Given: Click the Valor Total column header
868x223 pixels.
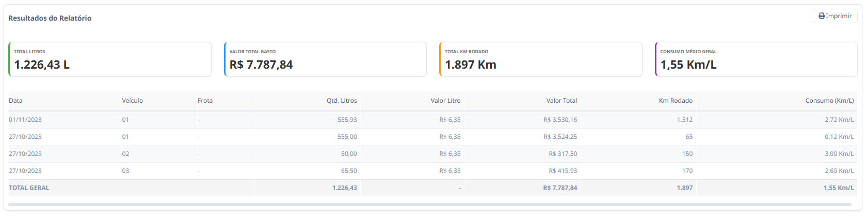Looking at the screenshot, I should click(x=562, y=101).
